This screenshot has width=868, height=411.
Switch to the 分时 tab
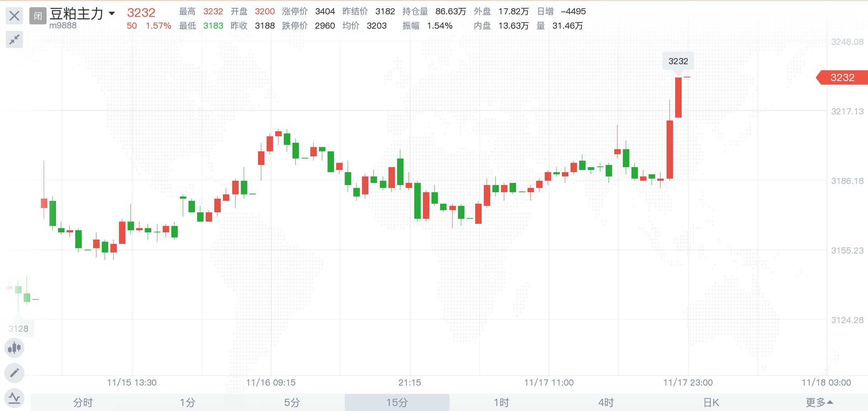point(83,402)
